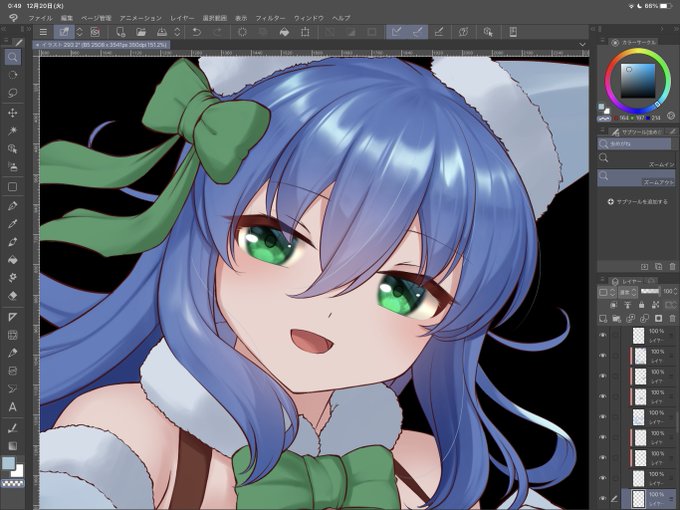The height and width of the screenshot is (510, 680).
Task: Expand canvas tab list chevron
Action: (x=582, y=45)
